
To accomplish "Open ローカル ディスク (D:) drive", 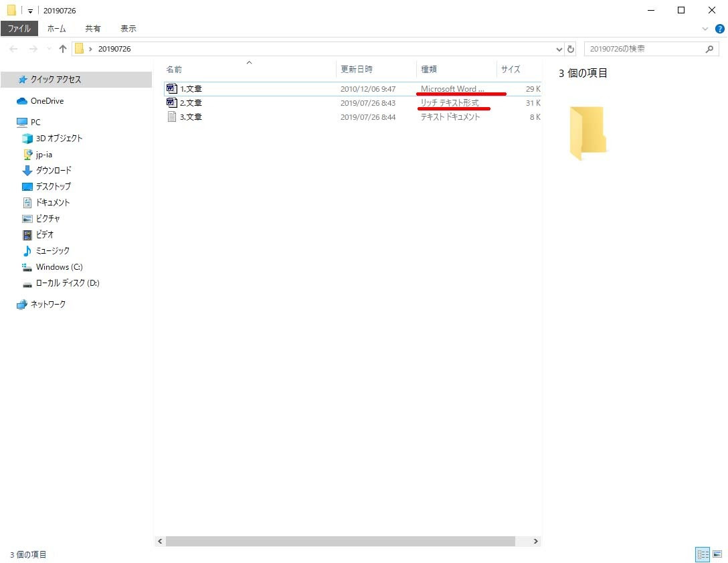I will tap(68, 283).
